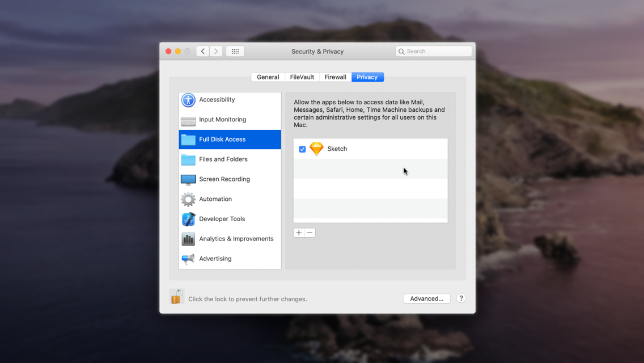Click the Advanced… button

click(427, 298)
